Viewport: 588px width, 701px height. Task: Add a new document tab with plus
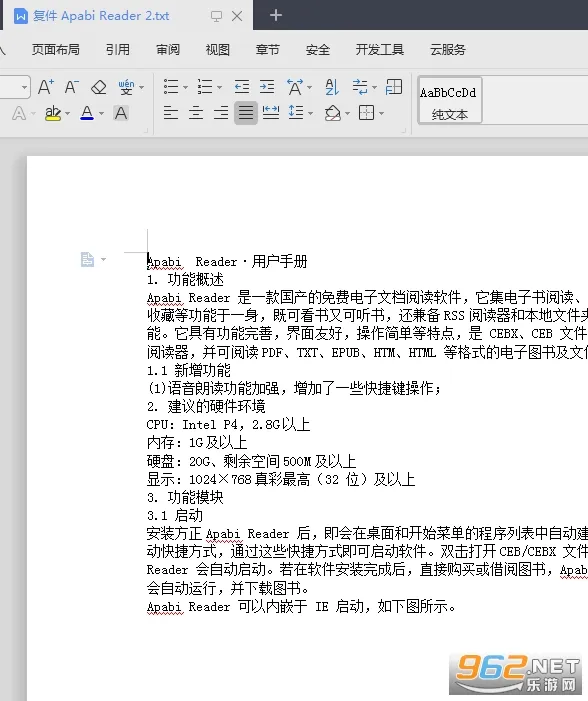pos(276,15)
